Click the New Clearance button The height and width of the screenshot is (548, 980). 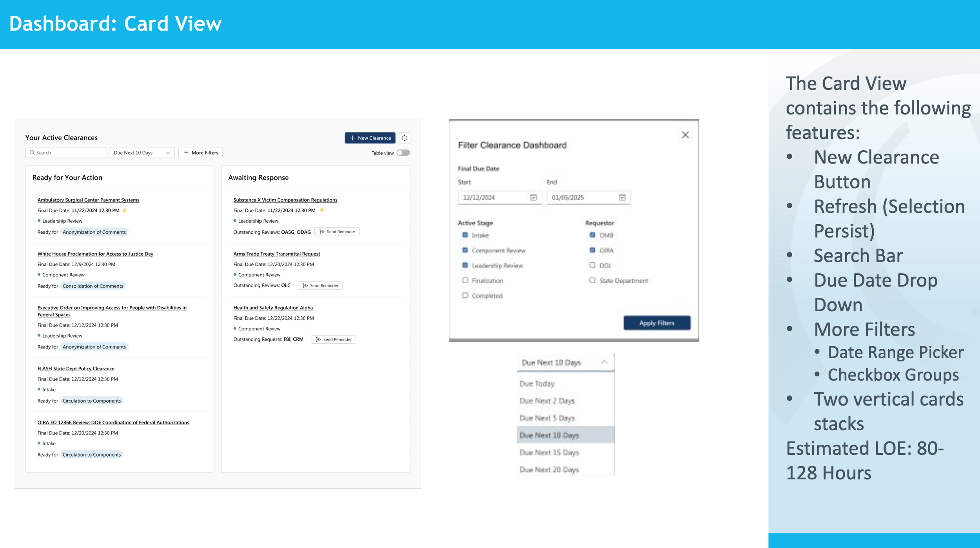[370, 138]
